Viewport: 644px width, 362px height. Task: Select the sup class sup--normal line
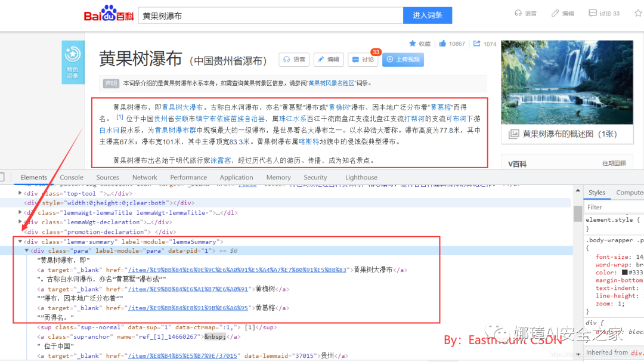point(157,327)
